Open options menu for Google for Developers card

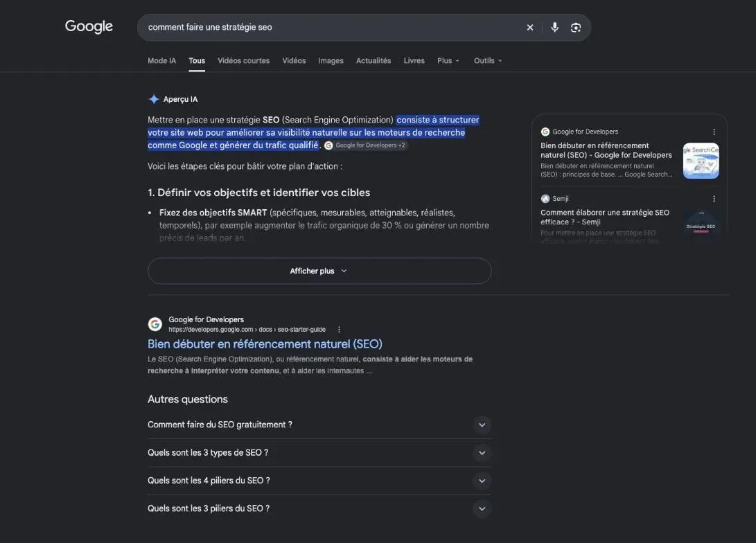tap(714, 132)
